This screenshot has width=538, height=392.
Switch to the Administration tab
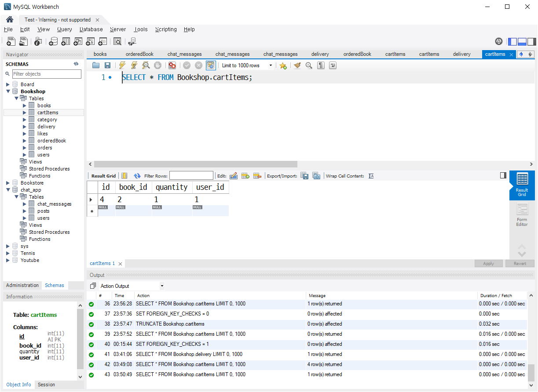coord(22,285)
